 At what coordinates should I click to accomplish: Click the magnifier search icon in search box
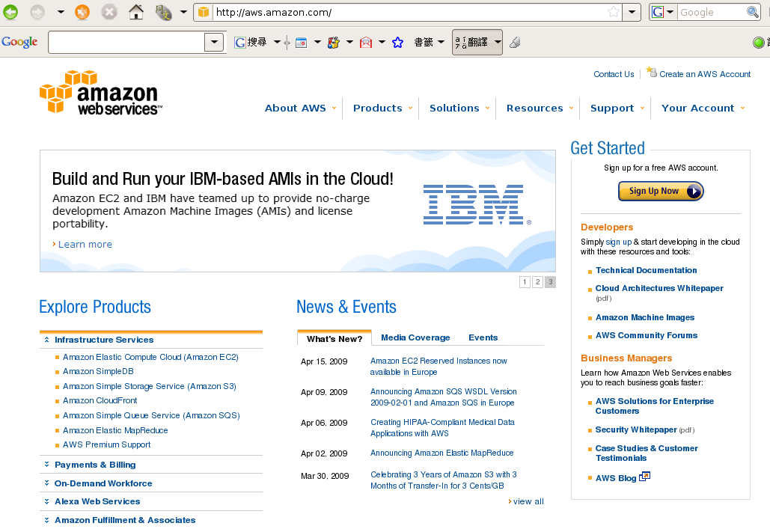coord(752,12)
